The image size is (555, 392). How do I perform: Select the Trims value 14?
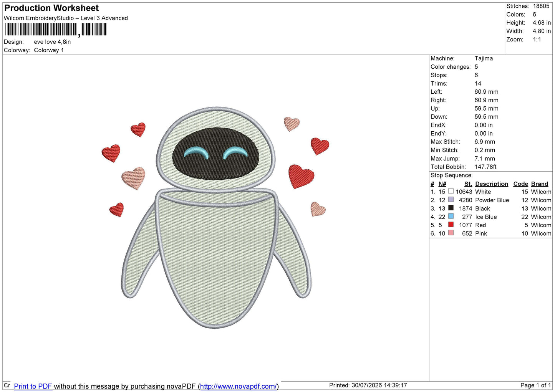[478, 83]
